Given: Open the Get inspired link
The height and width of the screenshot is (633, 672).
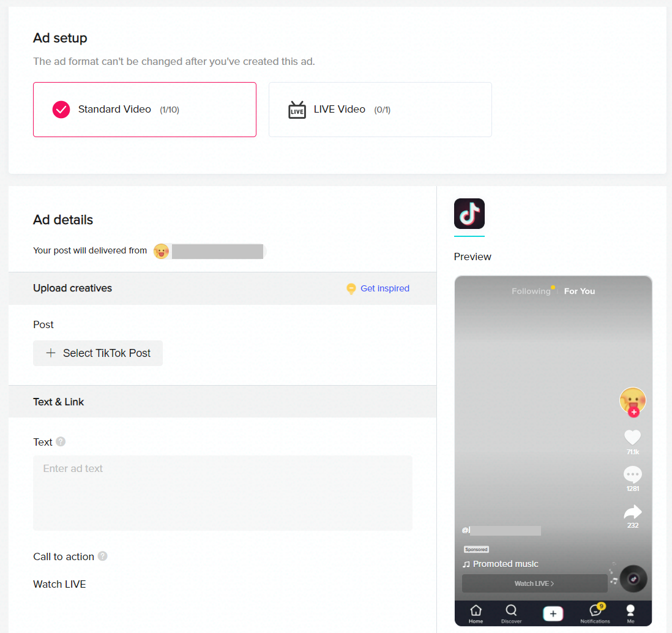Looking at the screenshot, I should coord(384,288).
